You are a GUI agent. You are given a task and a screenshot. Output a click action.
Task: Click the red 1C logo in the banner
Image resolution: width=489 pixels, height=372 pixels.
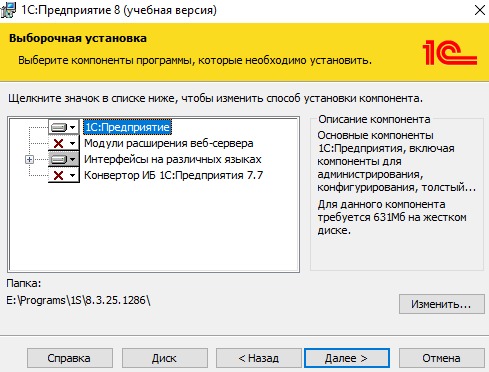450,52
